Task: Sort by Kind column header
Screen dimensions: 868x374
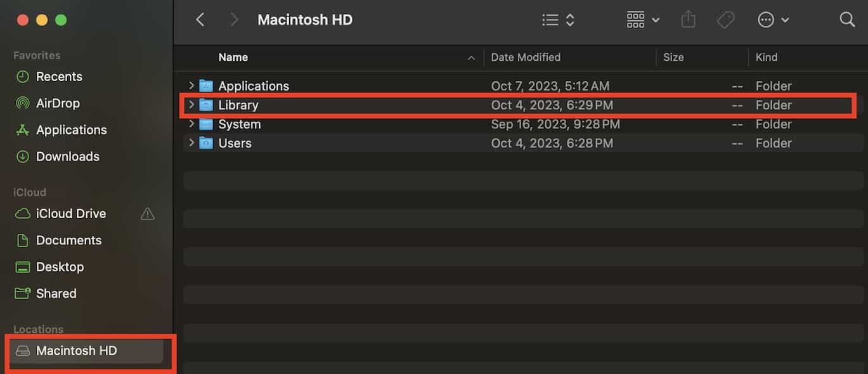Action: pyautogui.click(x=766, y=57)
